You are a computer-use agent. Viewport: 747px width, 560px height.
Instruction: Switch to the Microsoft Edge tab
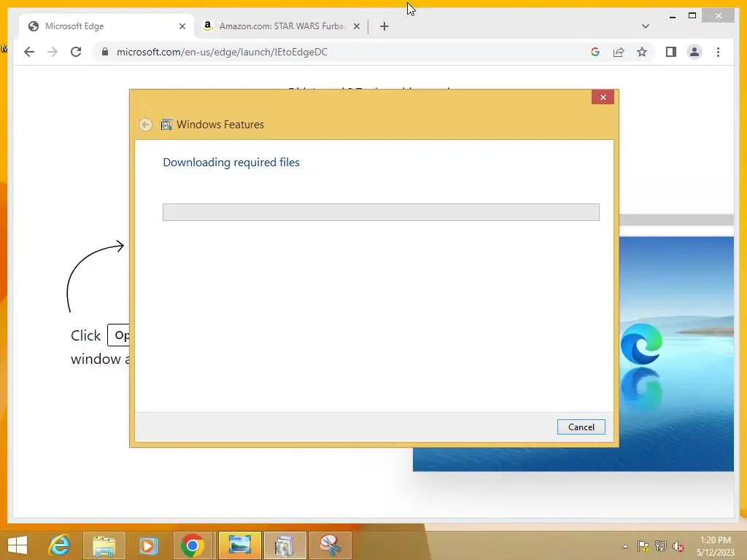(107, 26)
